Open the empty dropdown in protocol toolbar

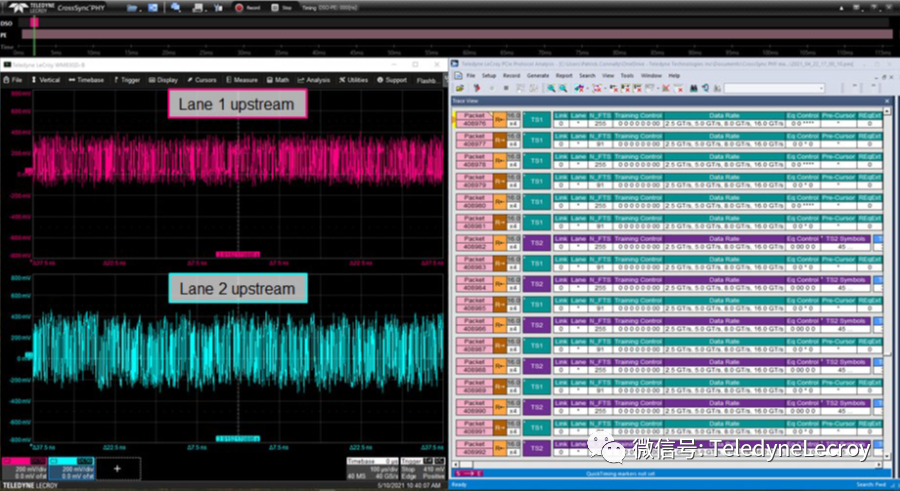tap(774, 88)
